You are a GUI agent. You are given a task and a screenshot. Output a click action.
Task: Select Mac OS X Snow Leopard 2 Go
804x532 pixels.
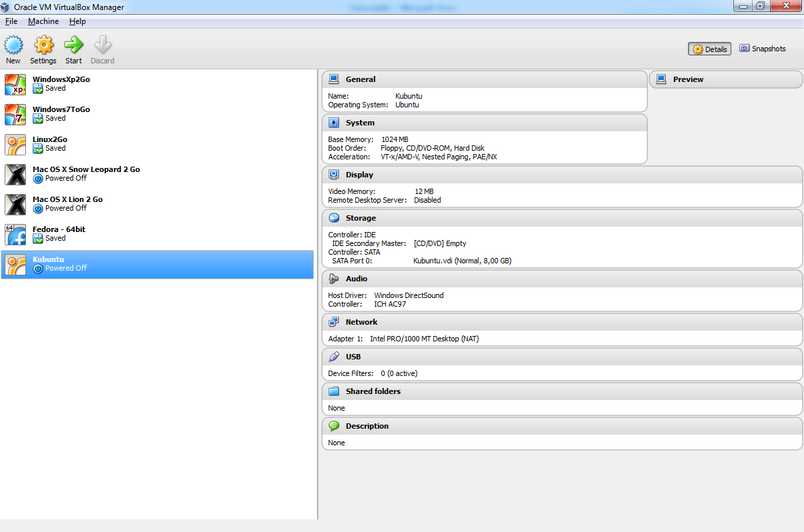point(86,170)
